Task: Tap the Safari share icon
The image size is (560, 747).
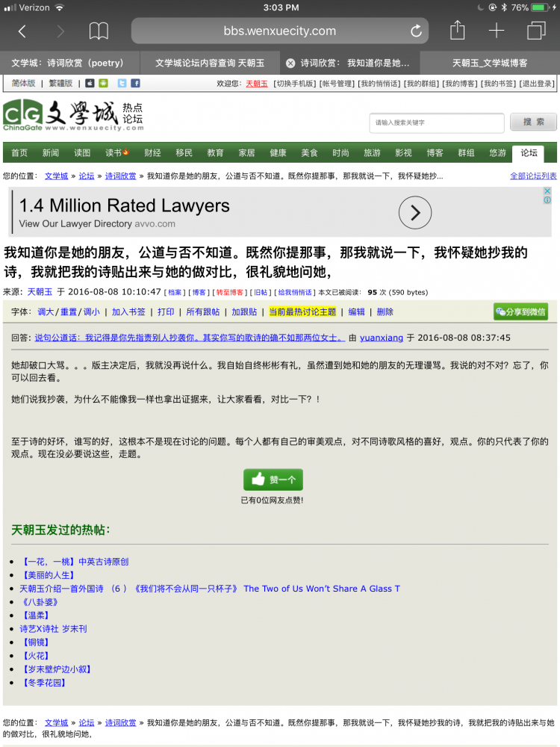Action: 457,31
